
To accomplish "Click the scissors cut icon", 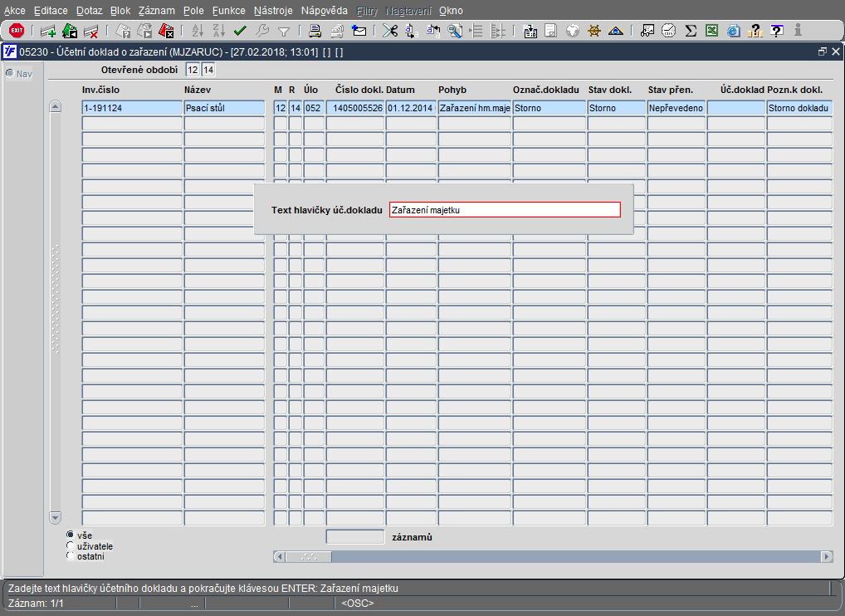I will tap(389, 32).
